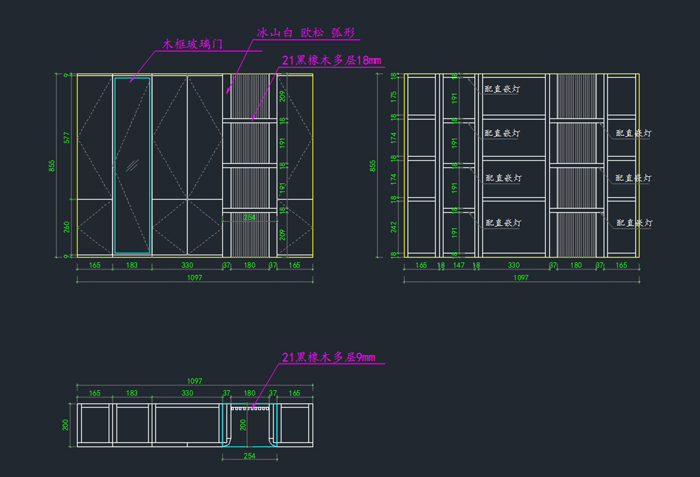
Task: Select the lowest 配直嵌灯 label in middle column
Action: pos(502,222)
